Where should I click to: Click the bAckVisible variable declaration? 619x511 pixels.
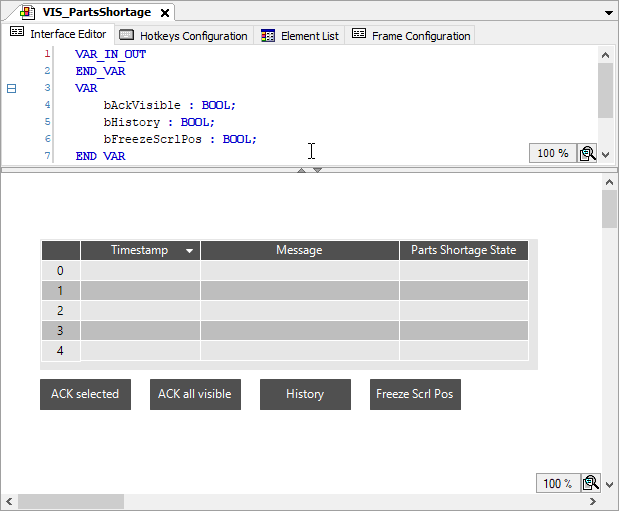(169, 105)
